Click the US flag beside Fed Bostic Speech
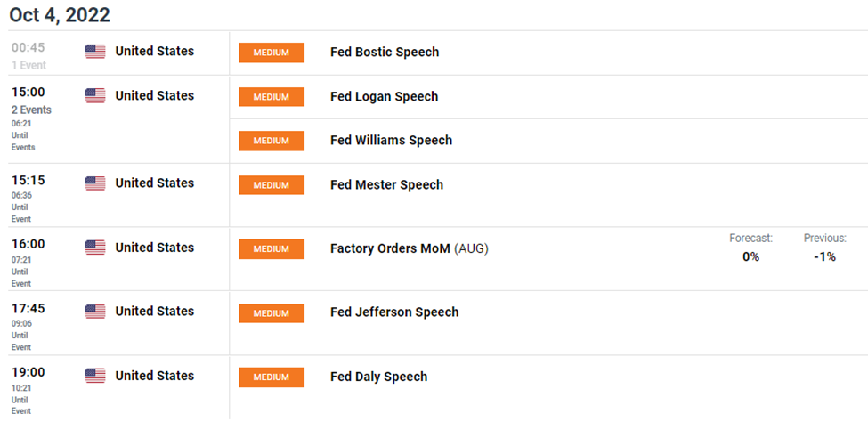The height and width of the screenshot is (422, 868). (95, 52)
